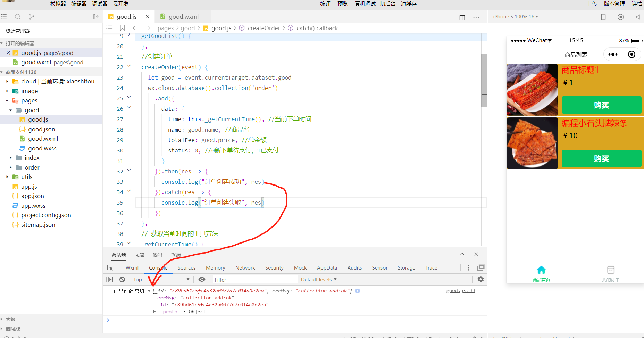Viewport: 644px width, 338px height.
Task: Open the Default levels dropdown
Action: click(x=319, y=279)
